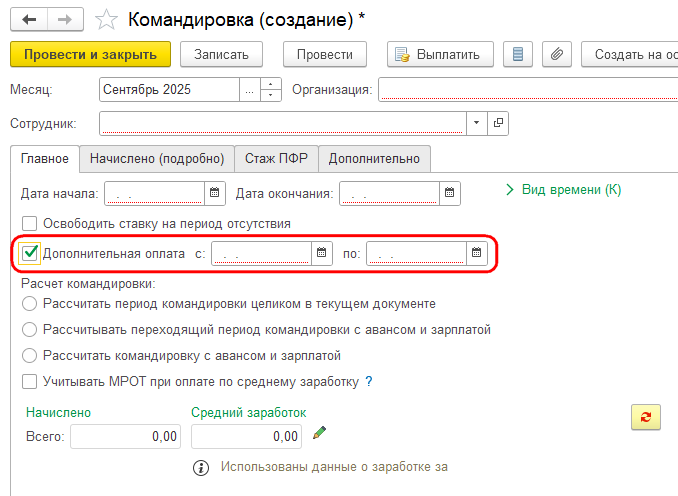
Task: Click the Дата начала date field
Action: click(154, 193)
